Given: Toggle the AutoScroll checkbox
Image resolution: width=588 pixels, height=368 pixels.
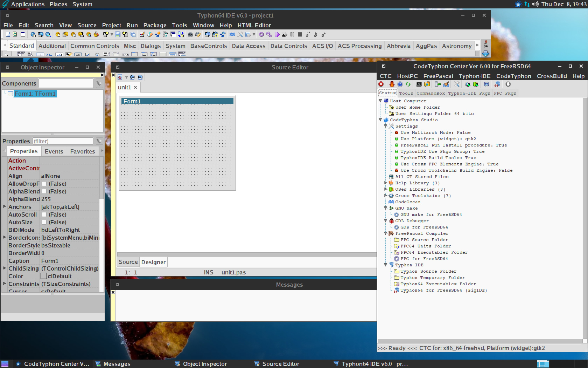Looking at the screenshot, I should point(44,214).
